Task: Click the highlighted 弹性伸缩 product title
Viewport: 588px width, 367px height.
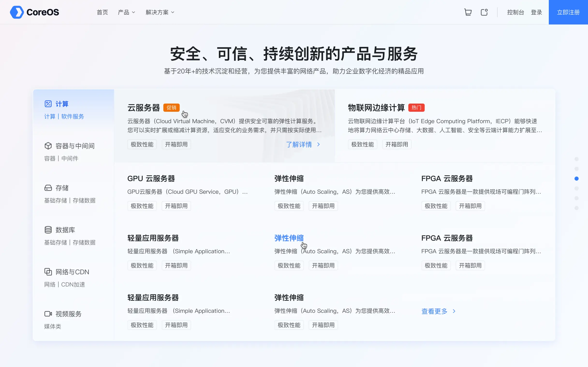Action: [288, 238]
